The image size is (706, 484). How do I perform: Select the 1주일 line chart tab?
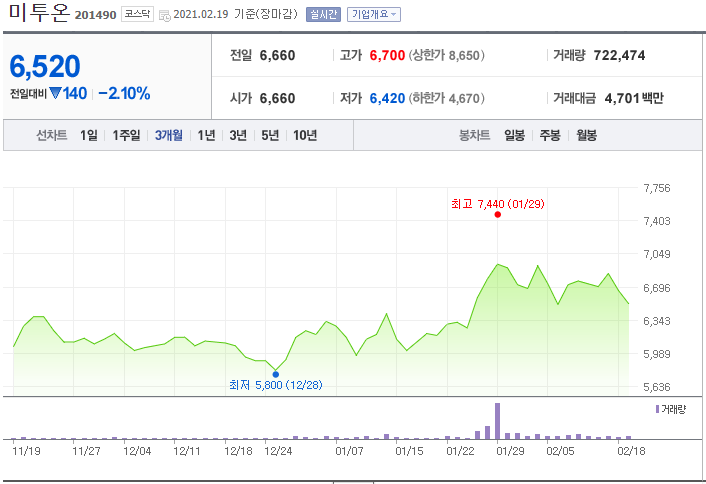point(126,135)
